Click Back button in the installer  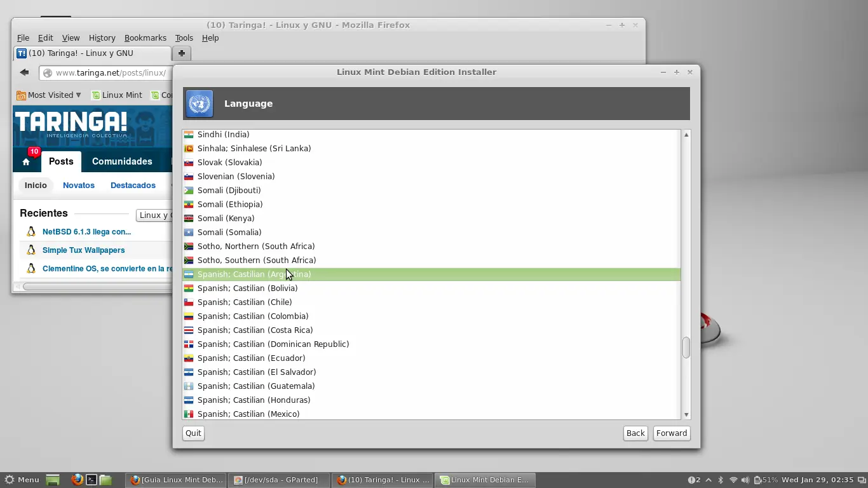(x=635, y=433)
